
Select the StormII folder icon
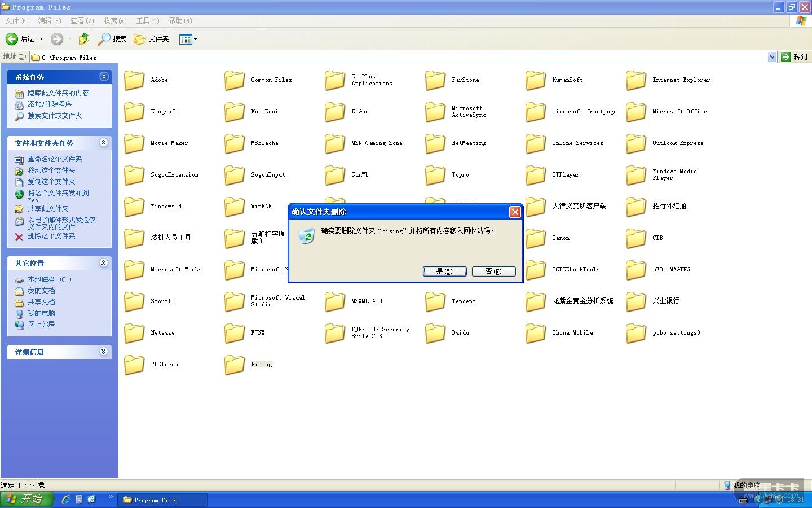(x=134, y=301)
